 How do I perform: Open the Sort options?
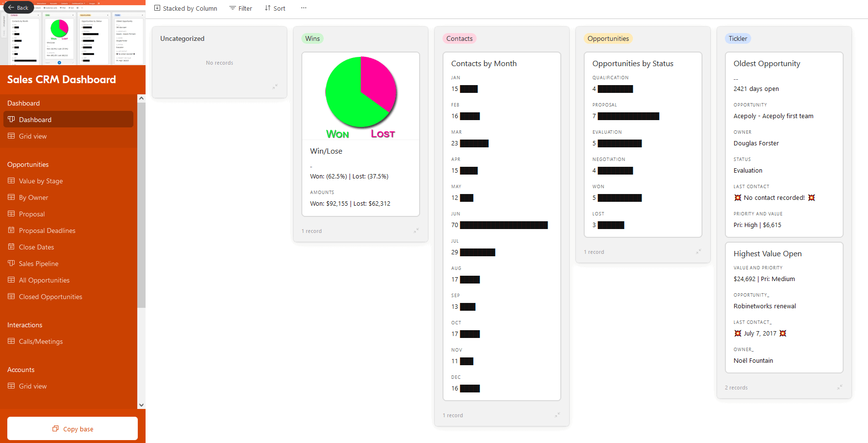click(x=275, y=8)
